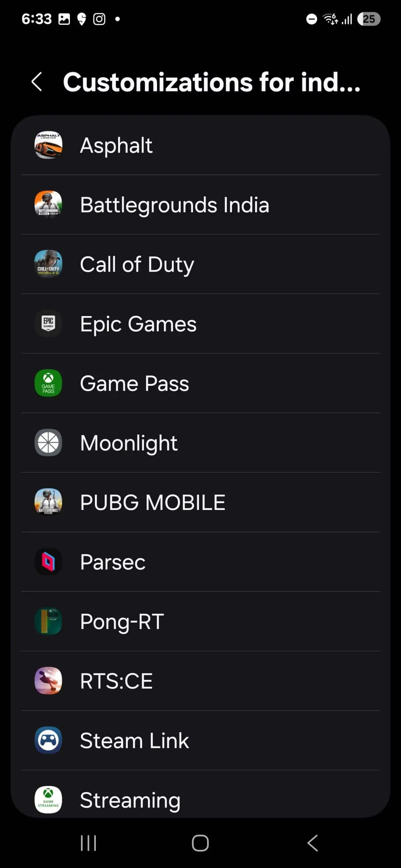Go back using the header arrow
Viewport: 401px width, 868px height.
coord(37,82)
